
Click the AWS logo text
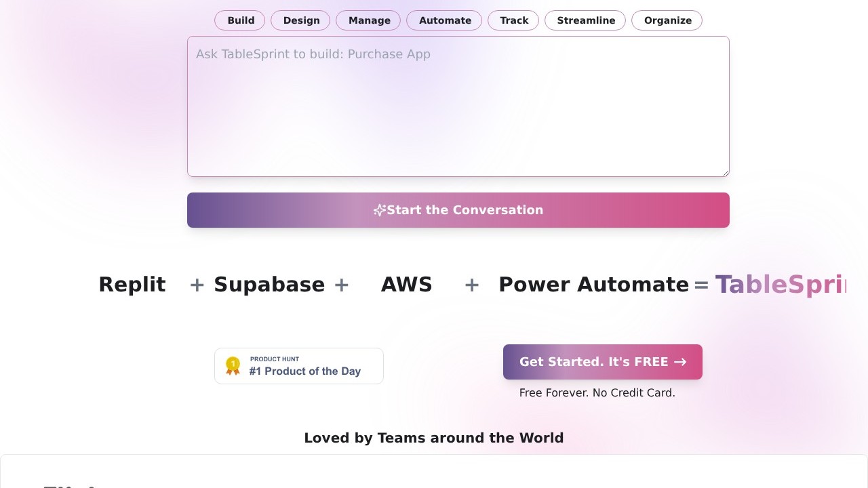tap(406, 285)
